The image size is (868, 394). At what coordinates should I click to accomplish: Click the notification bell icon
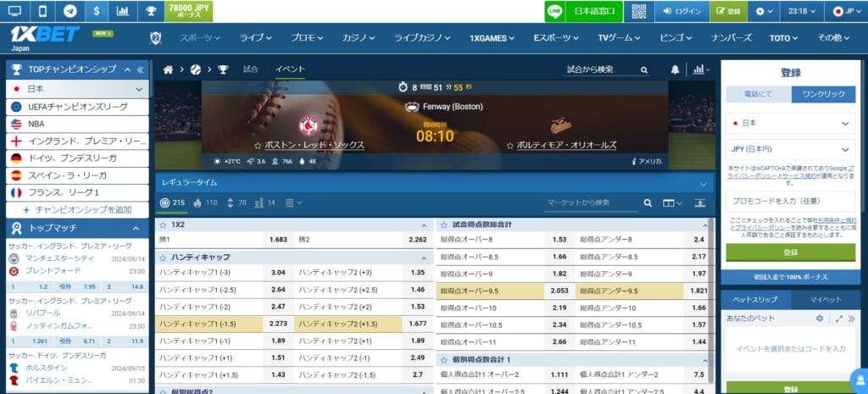(675, 69)
